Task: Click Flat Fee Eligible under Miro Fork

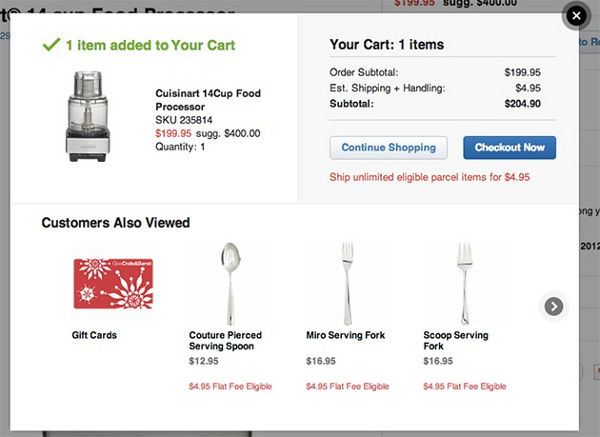Action: coord(347,386)
